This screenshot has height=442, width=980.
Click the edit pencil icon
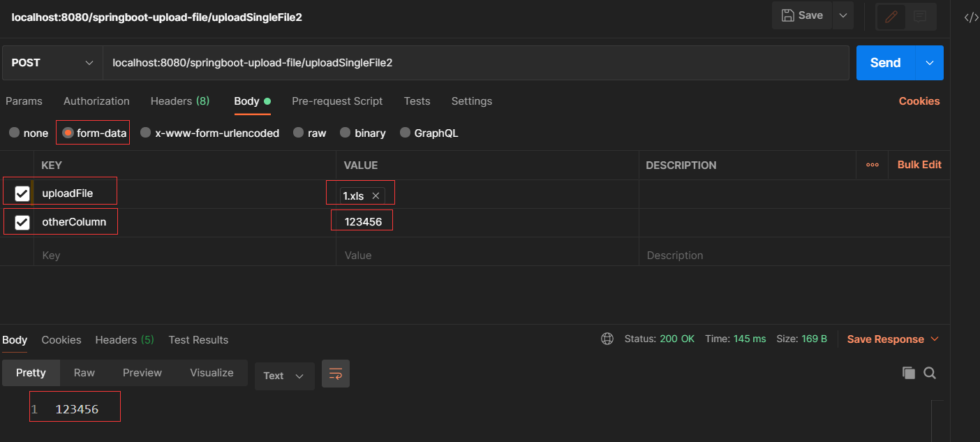[x=891, y=16]
